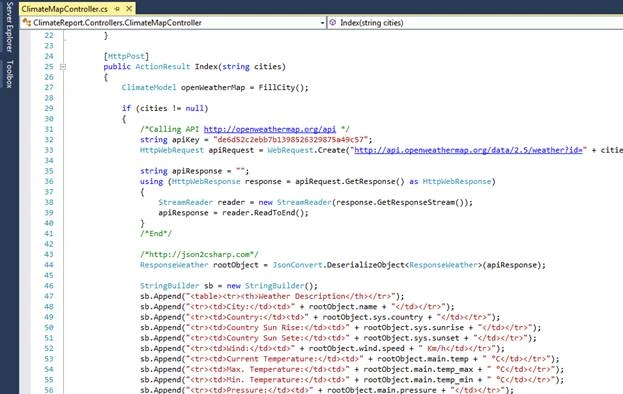Click rootObject.sys.sunset on line 51
623x394 pixels.
[x=411, y=338]
